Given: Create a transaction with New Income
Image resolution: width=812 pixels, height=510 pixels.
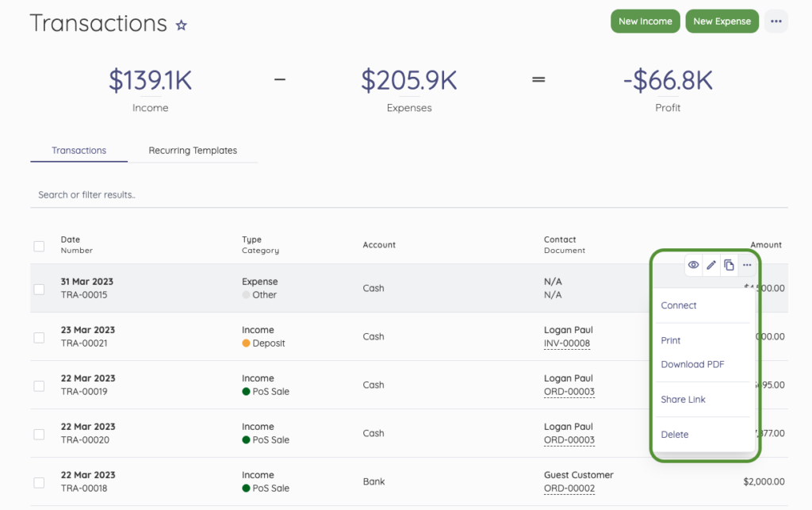Looking at the screenshot, I should coord(645,21).
